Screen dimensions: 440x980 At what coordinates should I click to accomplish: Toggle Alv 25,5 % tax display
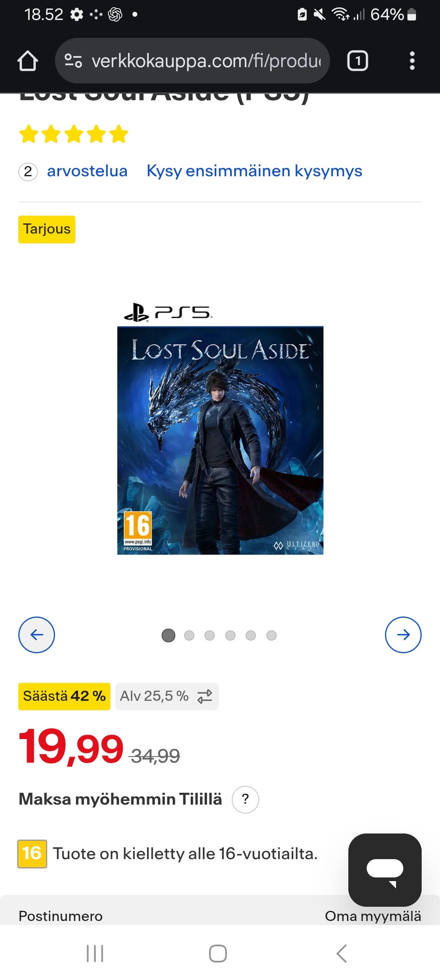click(167, 696)
